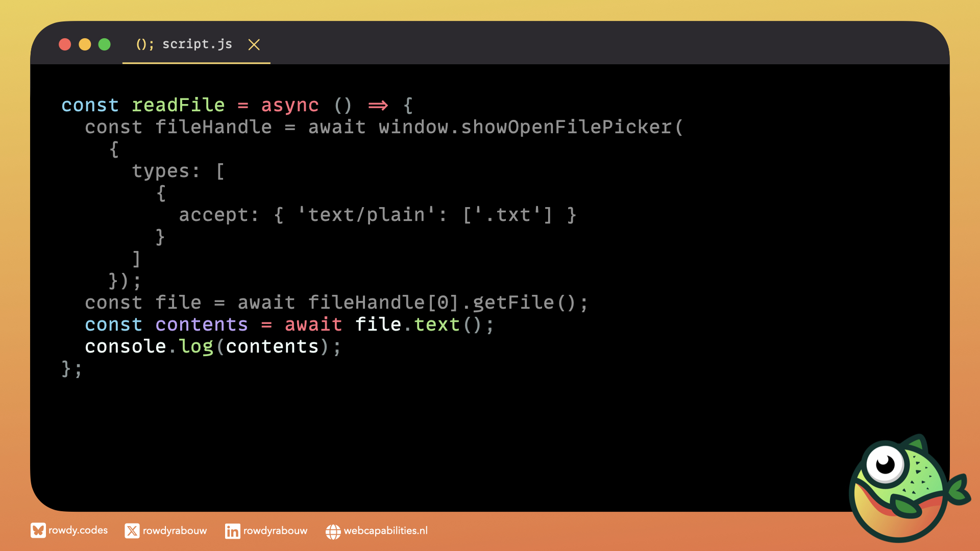
Task: Open the rowdy.codes link
Action: point(78,531)
